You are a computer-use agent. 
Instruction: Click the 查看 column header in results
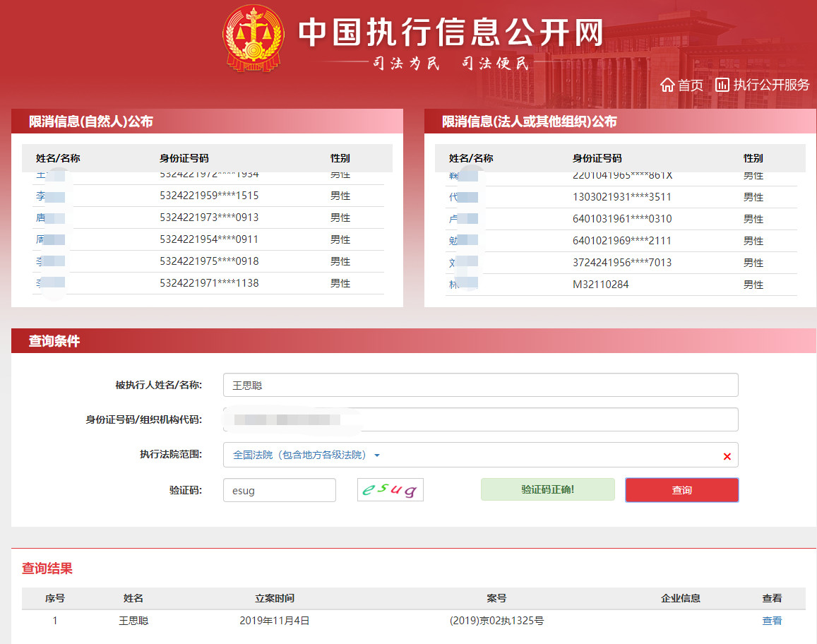(772, 599)
